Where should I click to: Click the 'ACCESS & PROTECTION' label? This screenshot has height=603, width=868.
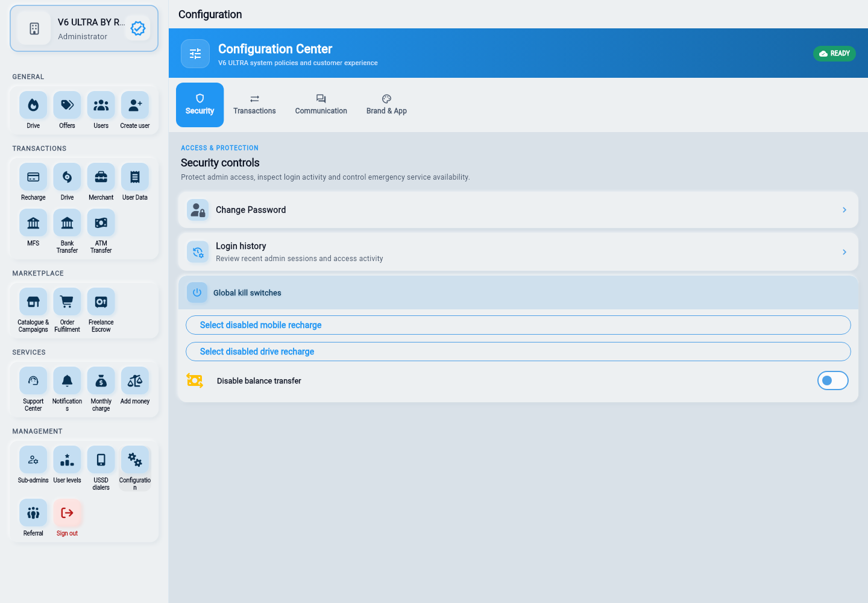[219, 148]
